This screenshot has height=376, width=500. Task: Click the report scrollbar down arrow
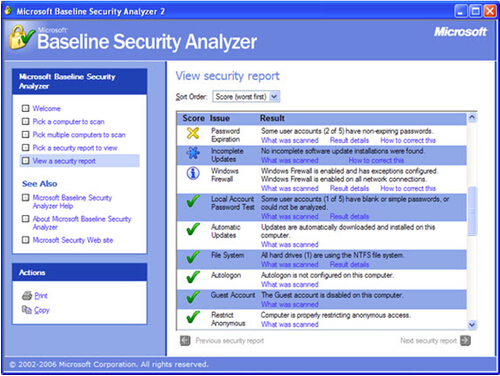pyautogui.click(x=472, y=324)
